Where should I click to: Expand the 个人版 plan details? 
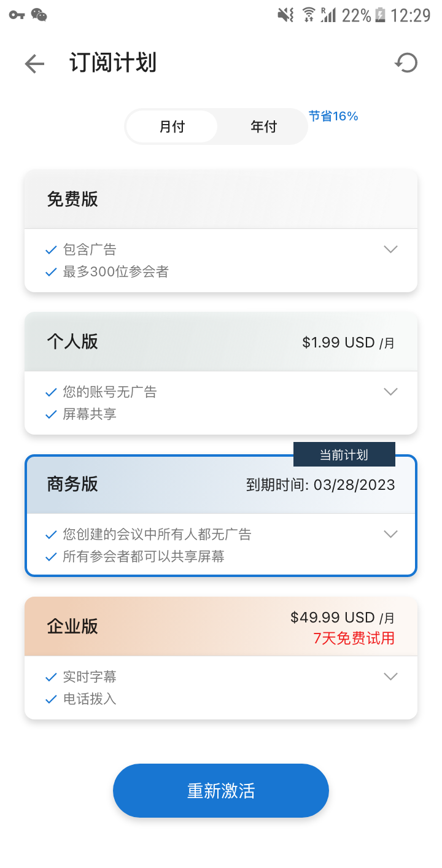tap(390, 392)
